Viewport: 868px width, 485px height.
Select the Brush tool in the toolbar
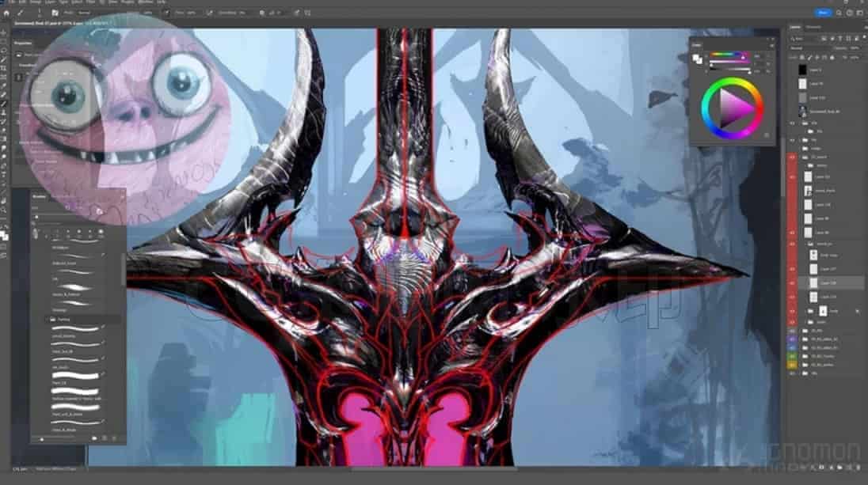coord(4,104)
